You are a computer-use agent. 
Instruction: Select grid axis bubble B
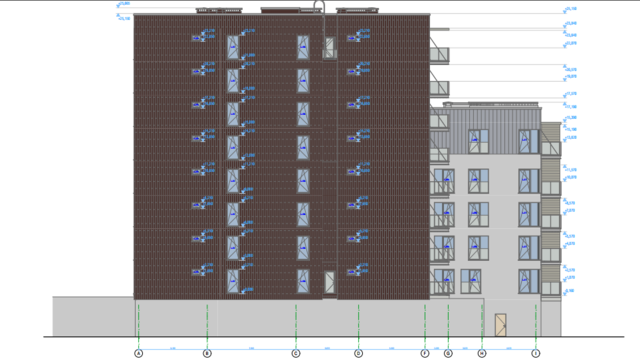[207, 353]
